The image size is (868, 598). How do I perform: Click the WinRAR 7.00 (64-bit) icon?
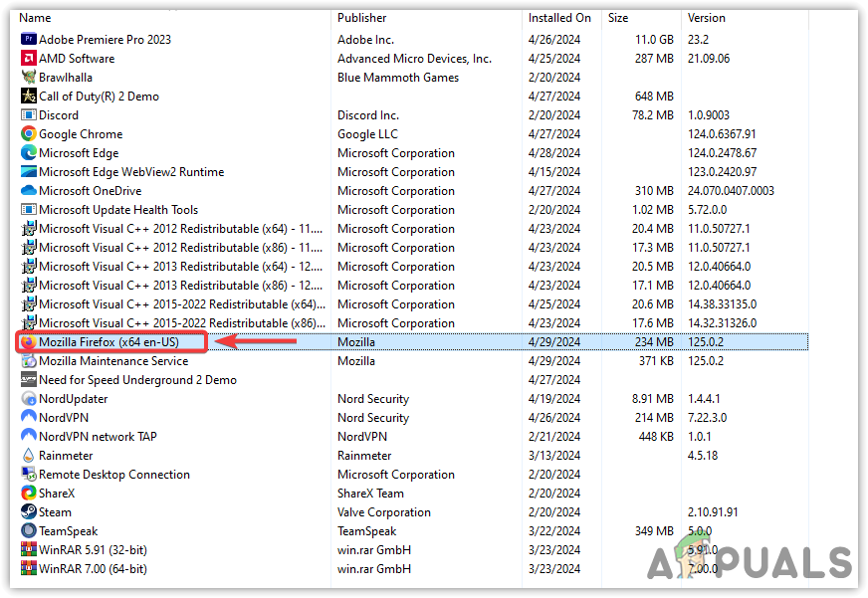[x=29, y=568]
